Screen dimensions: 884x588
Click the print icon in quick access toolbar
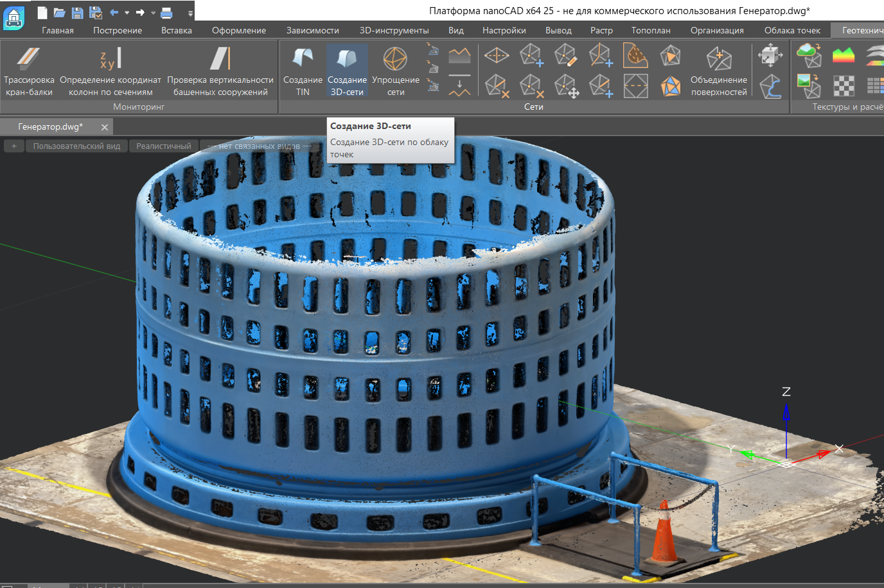coord(166,12)
